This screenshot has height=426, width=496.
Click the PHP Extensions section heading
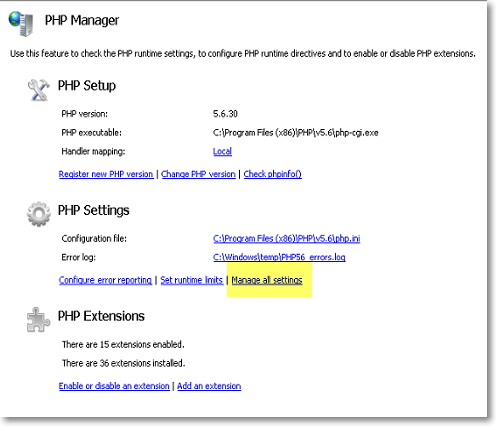[x=101, y=316]
